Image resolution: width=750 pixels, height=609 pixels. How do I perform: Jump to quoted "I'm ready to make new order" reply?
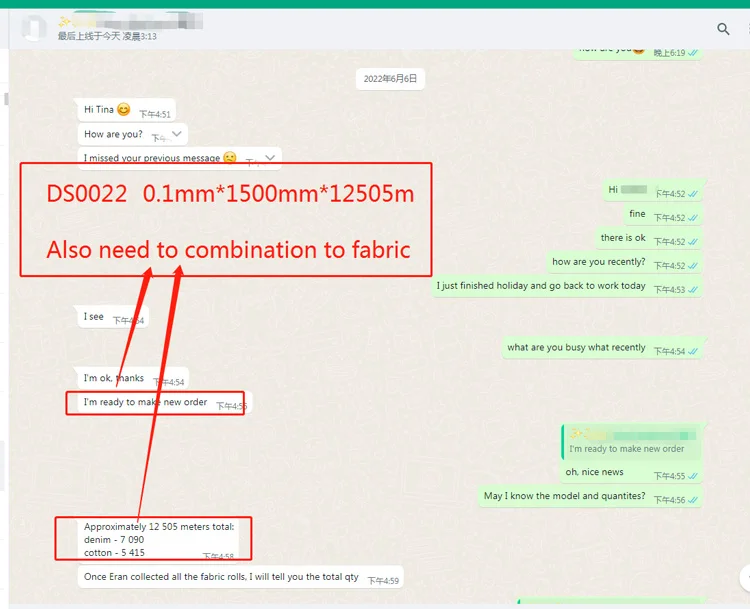pos(630,442)
